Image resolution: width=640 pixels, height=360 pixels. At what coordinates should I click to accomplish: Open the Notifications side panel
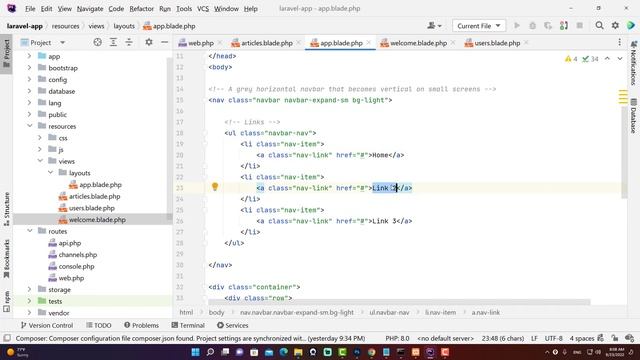(x=633, y=62)
